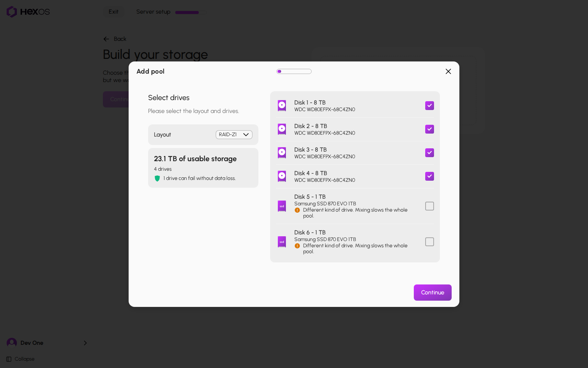Click the Disk 4 hard drive icon
This screenshot has height=368, width=588.
[282, 176]
